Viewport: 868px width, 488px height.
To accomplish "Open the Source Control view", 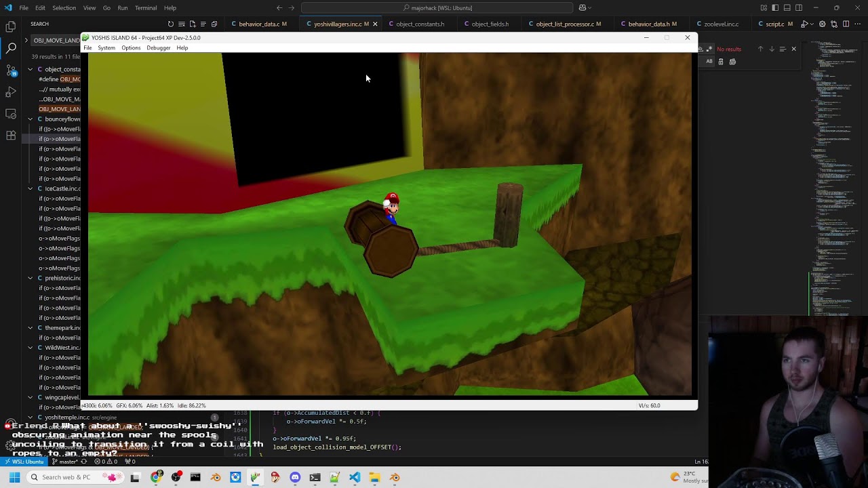I will (11, 70).
